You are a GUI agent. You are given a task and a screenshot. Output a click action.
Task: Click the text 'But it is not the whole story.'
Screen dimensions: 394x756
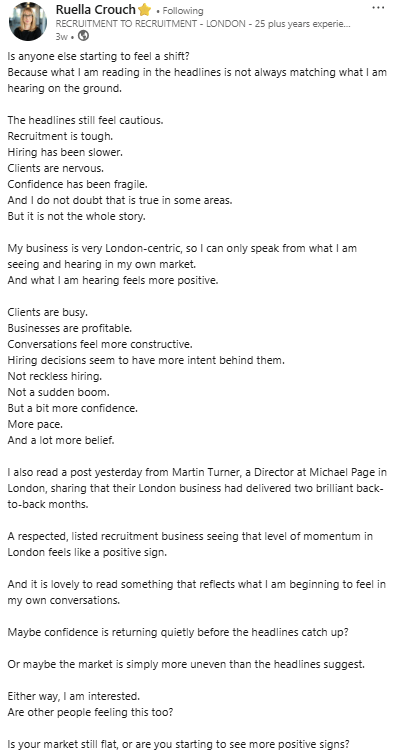click(x=76, y=216)
